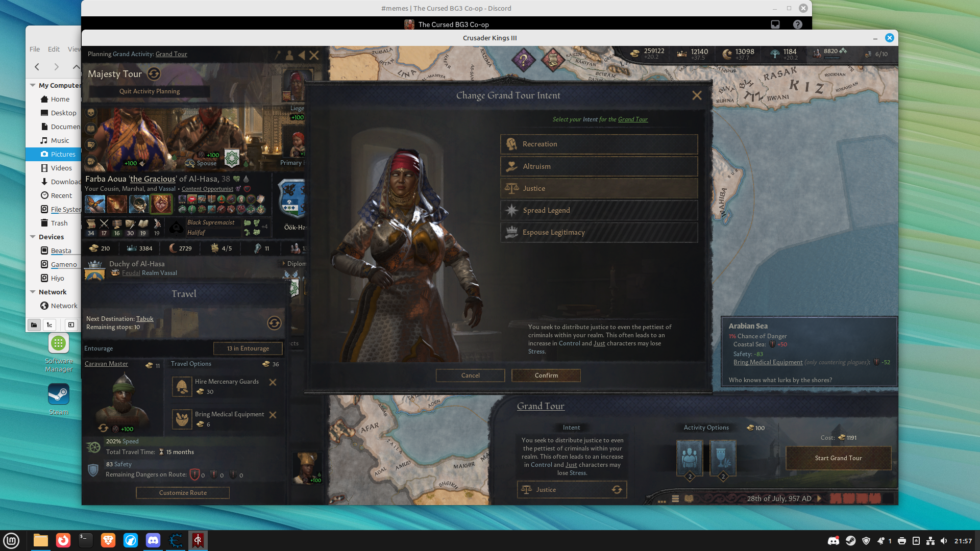
Task: Click Cancel in the intent dialog
Action: tap(470, 375)
